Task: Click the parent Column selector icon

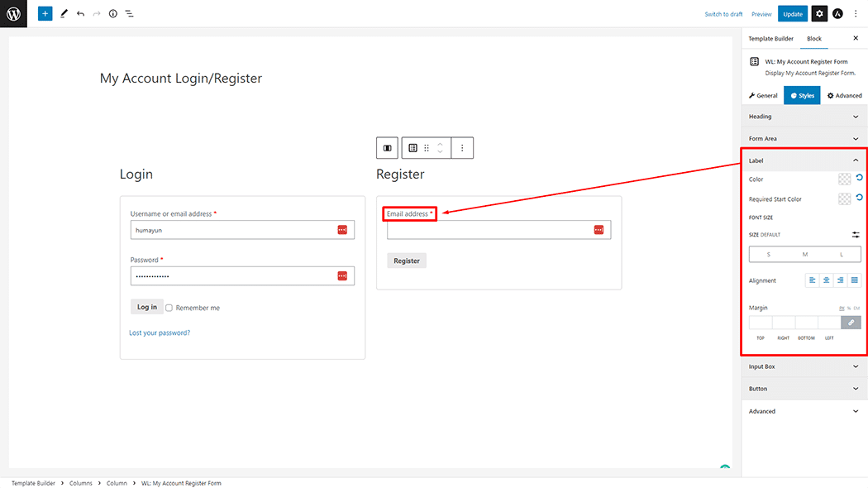Action: pos(386,147)
